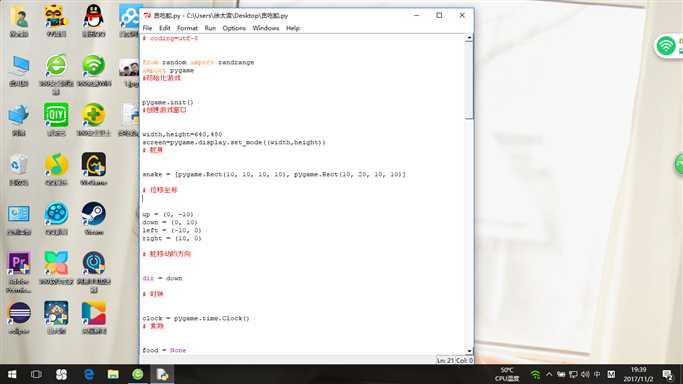This screenshot has width=683, height=384.
Task: Click the width,height=640,480 code line
Action: pos(182,134)
